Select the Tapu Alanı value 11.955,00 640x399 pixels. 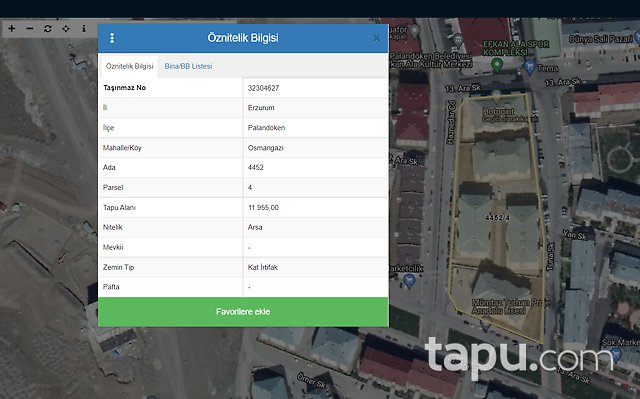click(x=263, y=207)
